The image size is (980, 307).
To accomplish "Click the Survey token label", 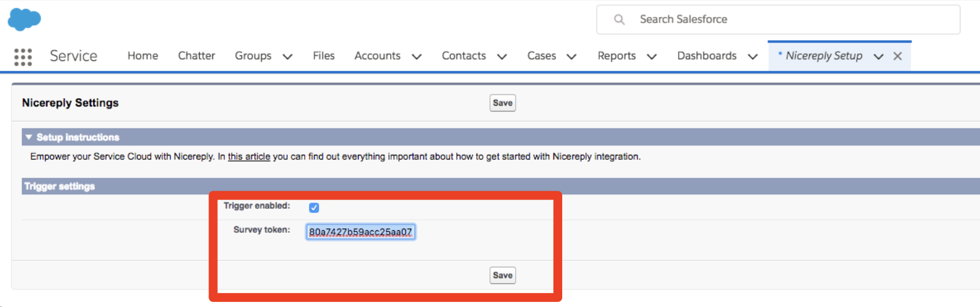I will [x=262, y=230].
